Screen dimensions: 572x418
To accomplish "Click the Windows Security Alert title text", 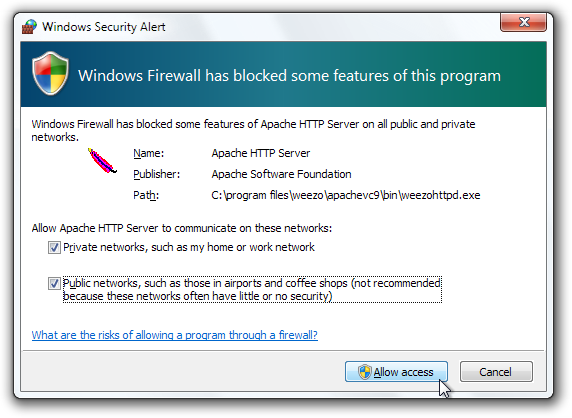I will point(104,27).
